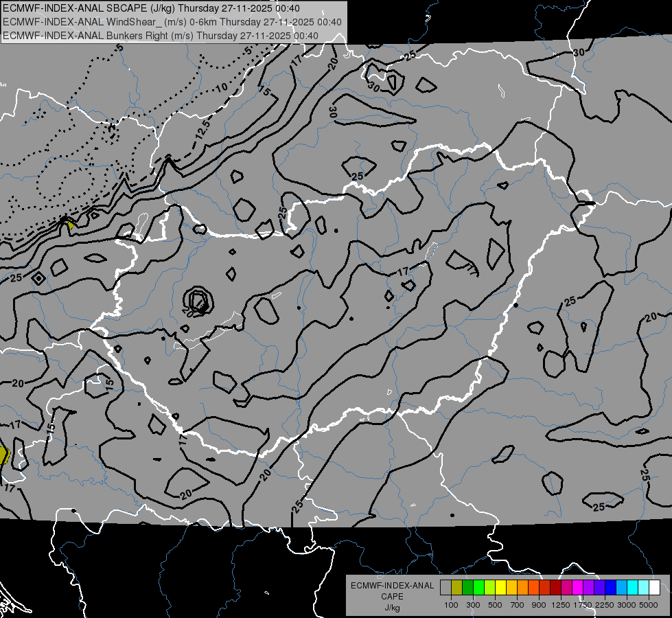Click the Bunkers Right title line
Viewport: 672px width, 618px height.
161,36
